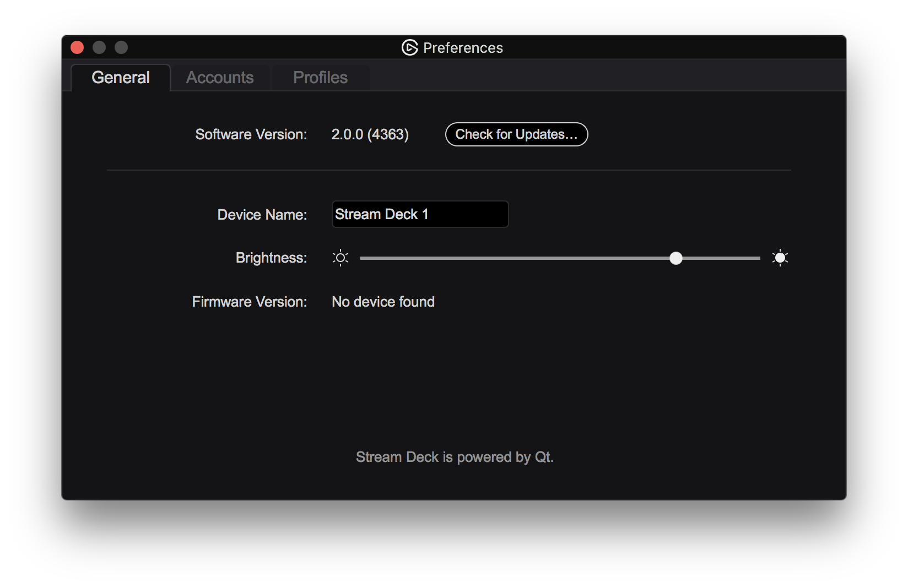The width and height of the screenshot is (908, 588).
Task: Click the dim sun icon beside Brightness
Action: coord(340,258)
